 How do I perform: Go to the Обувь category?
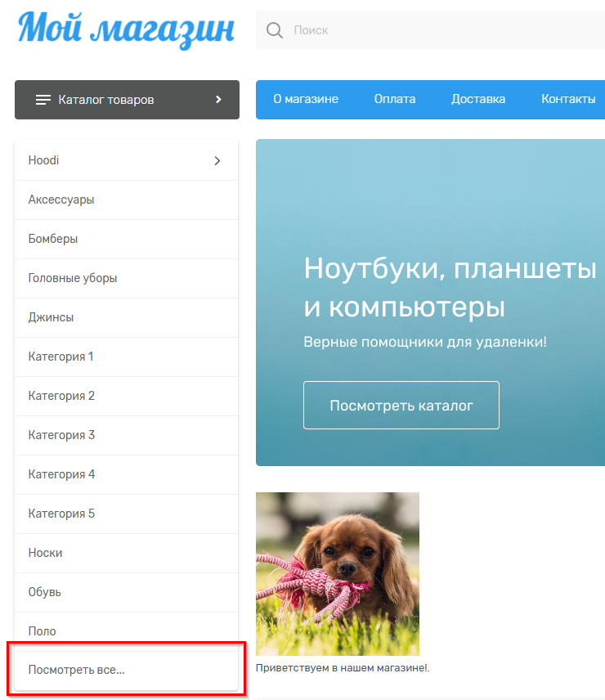[45, 592]
